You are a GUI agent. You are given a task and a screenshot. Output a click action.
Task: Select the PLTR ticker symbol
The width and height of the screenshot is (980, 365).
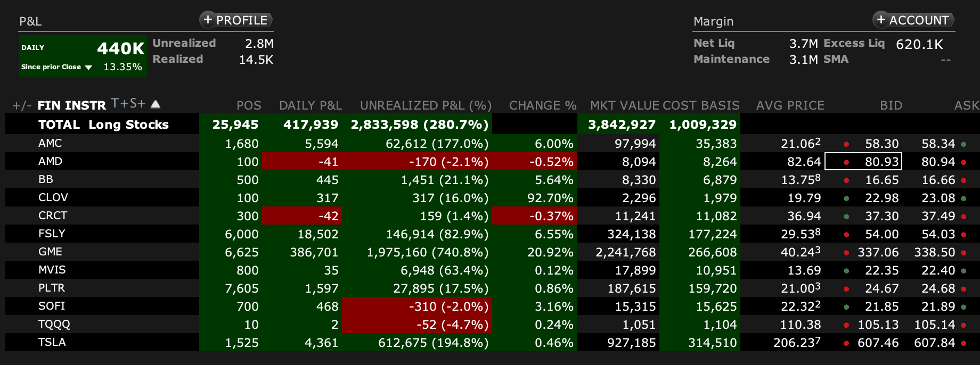[x=51, y=288]
